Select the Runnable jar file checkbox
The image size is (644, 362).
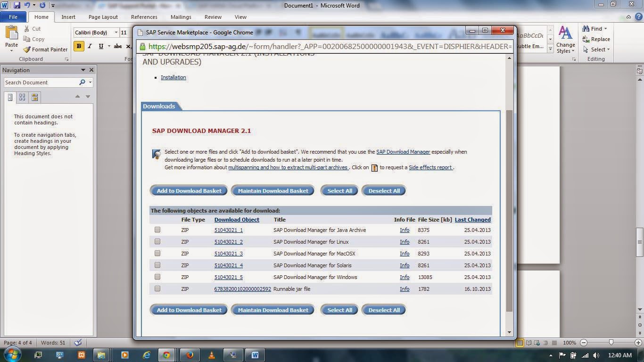click(157, 288)
